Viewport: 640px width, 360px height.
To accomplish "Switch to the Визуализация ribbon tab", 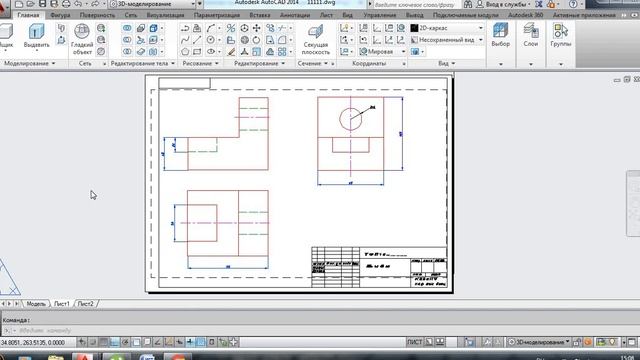I will [165, 15].
